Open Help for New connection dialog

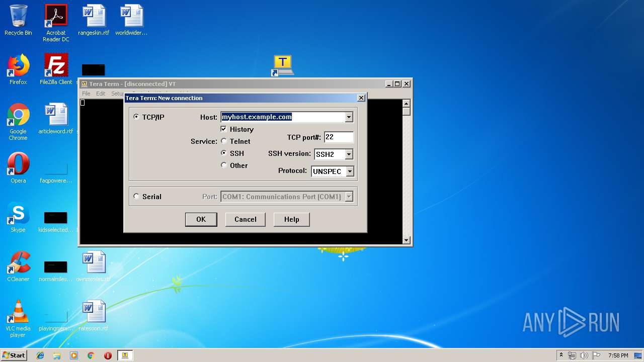291,219
